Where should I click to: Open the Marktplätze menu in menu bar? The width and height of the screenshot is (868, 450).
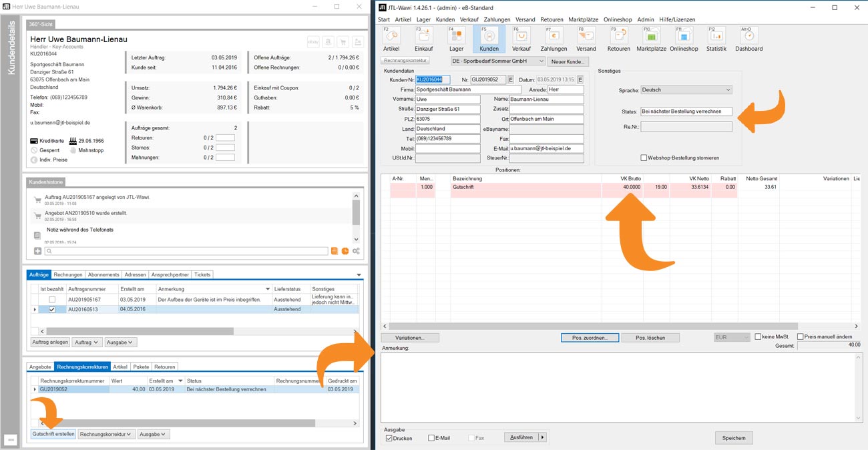583,19
